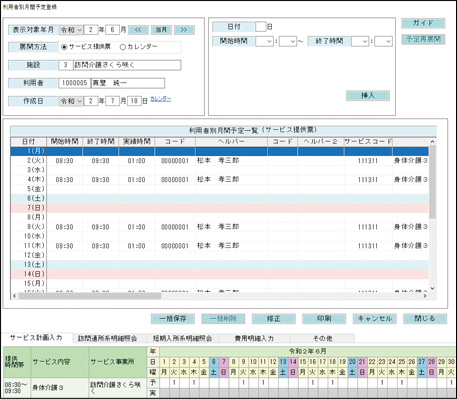Click the vertical scrollbar up arrow
The image size is (457, 399).
[432, 142]
